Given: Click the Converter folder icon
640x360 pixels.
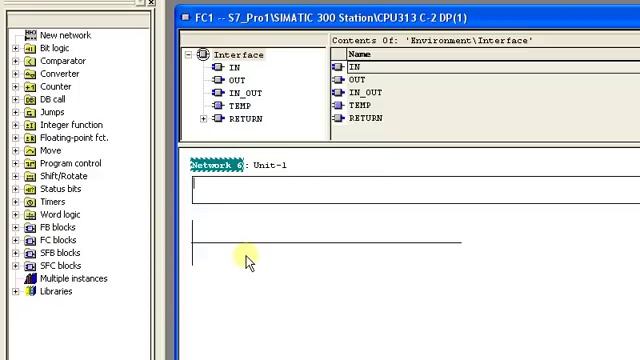Looking at the screenshot, I should click(30, 74).
